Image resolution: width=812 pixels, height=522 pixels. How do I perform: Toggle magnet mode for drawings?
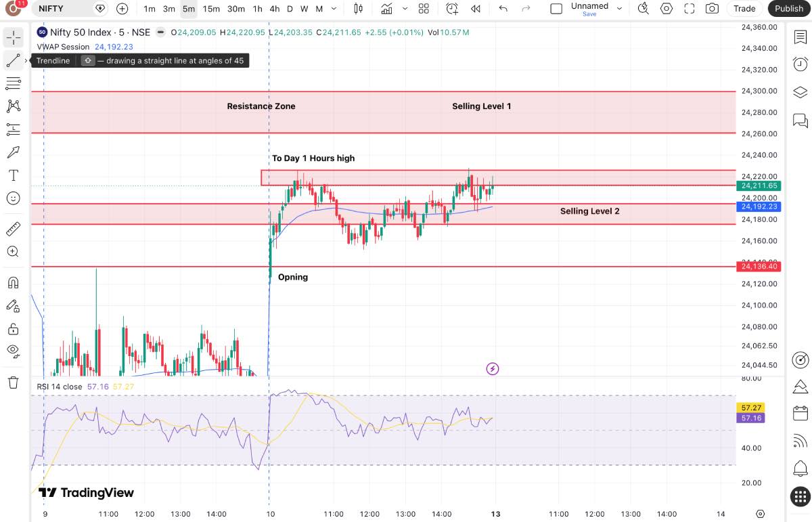(x=13, y=282)
